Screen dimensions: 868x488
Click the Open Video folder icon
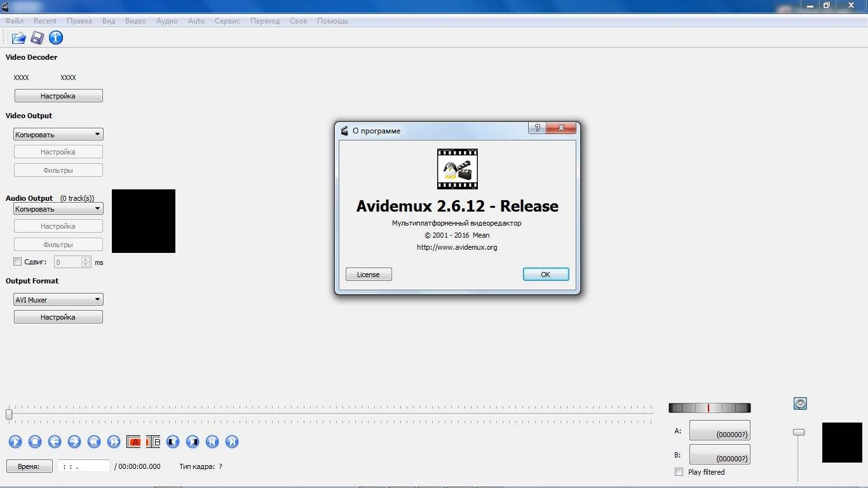tap(18, 38)
